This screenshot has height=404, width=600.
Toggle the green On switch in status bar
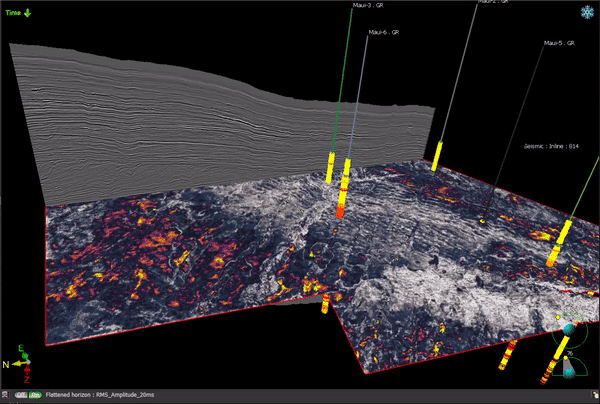[x=35, y=395]
